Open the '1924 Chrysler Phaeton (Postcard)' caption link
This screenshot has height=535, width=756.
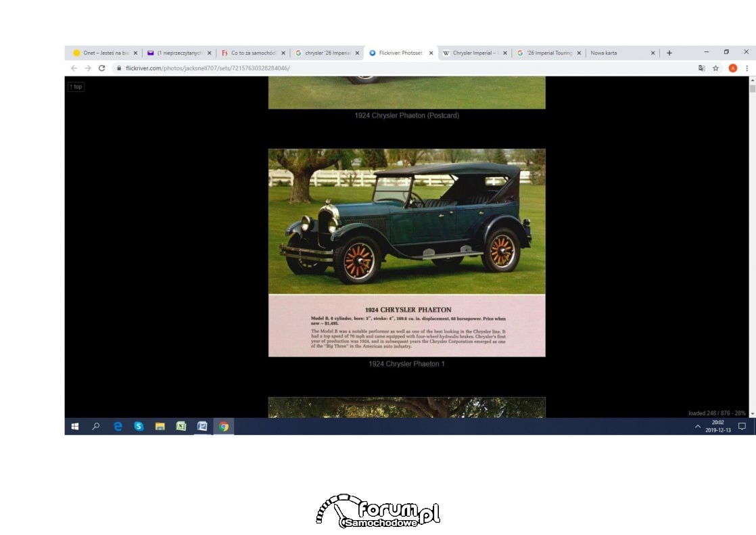(407, 115)
